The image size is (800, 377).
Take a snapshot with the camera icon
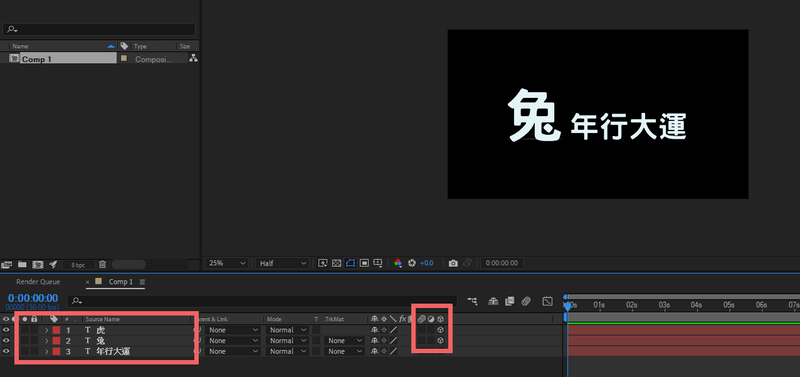coord(453,263)
